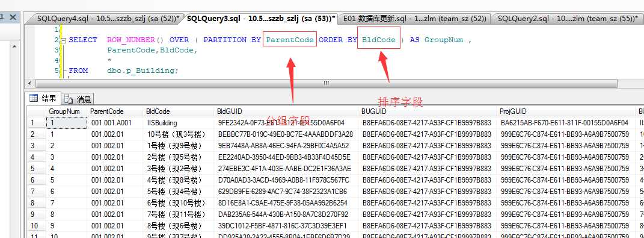Select cell 4号楼（现8号楼）
The height and width of the screenshot is (238, 644).
coord(179,180)
